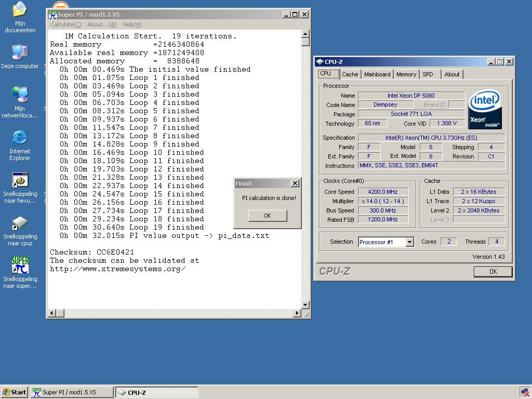
Task: Maximize the Super PI window
Action: pos(295,15)
